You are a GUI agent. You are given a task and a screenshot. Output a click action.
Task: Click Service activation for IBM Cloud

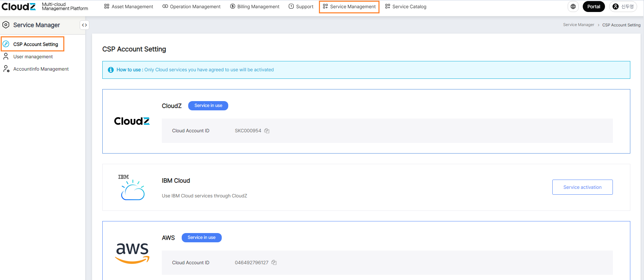[582, 187]
